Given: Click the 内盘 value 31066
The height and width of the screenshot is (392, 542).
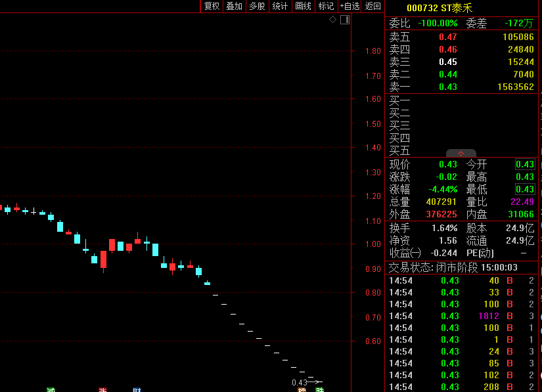Looking at the screenshot, I should 521,214.
